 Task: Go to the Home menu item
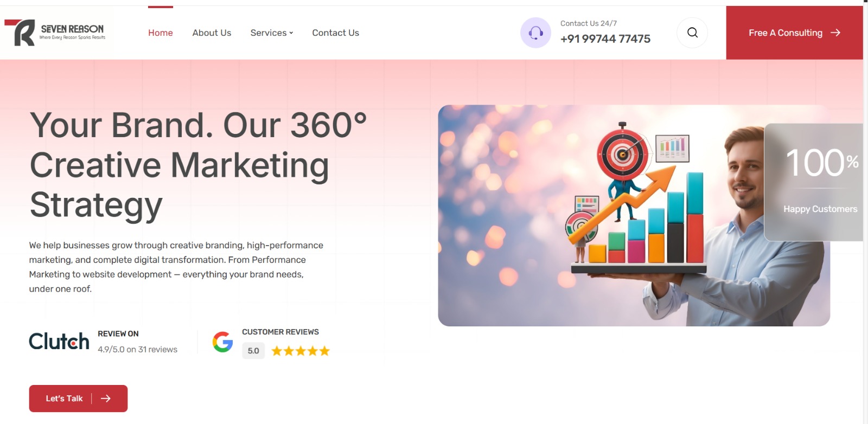tap(160, 33)
